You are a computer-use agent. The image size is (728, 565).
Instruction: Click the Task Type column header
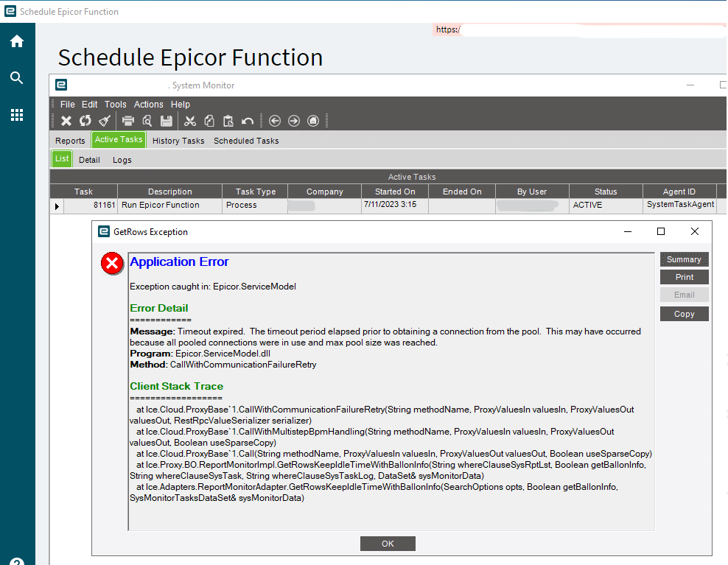(x=256, y=192)
